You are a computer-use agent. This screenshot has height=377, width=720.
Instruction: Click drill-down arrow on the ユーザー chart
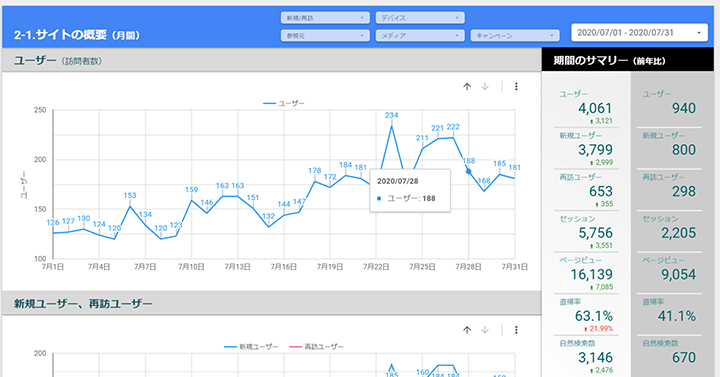coord(485,86)
